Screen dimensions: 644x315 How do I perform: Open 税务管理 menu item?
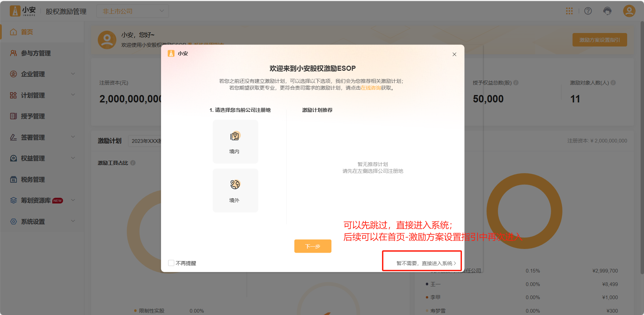click(42, 180)
